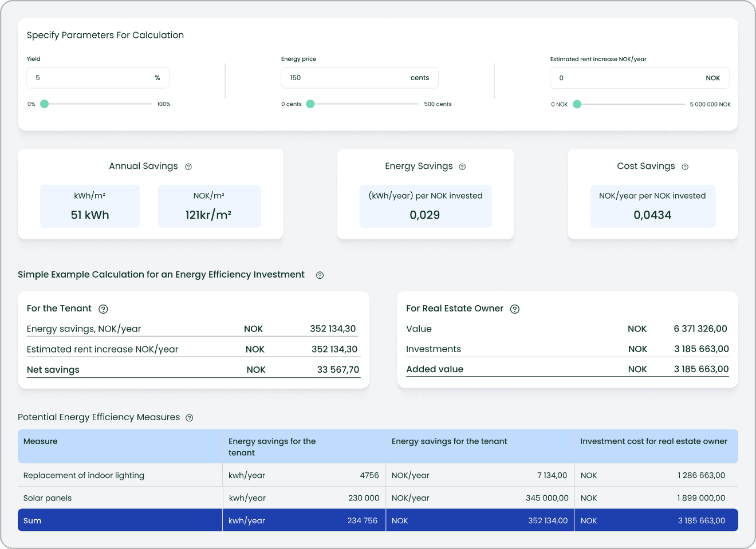The height and width of the screenshot is (549, 756).
Task: Click the Measure column header
Action: 41,441
